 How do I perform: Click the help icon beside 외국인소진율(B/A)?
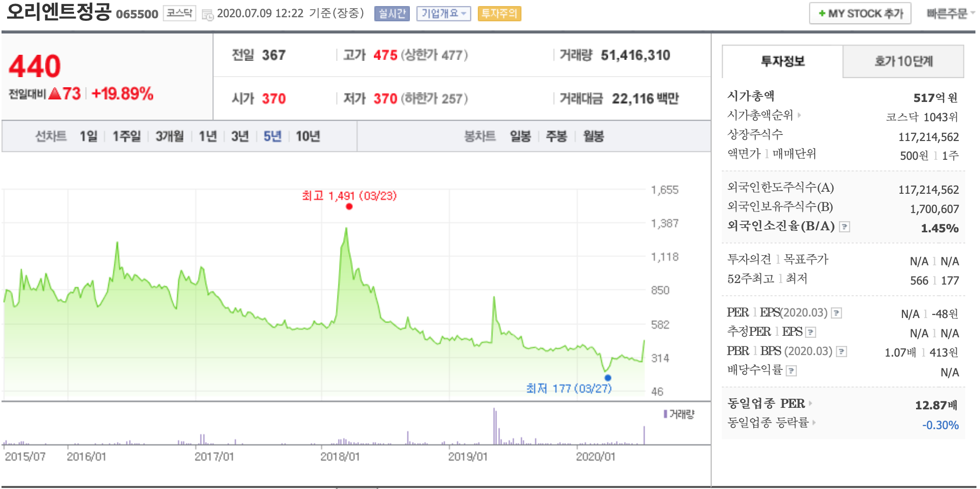(845, 227)
